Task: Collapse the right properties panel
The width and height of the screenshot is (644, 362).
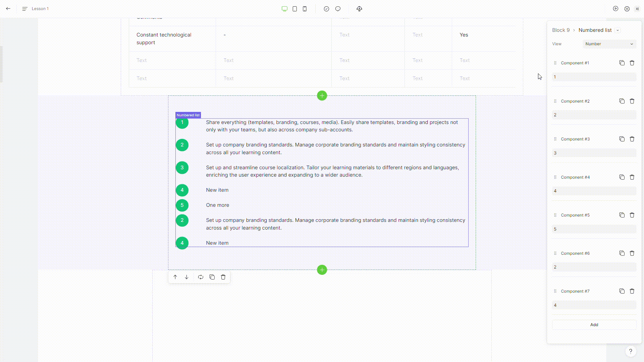Action: (x=637, y=9)
